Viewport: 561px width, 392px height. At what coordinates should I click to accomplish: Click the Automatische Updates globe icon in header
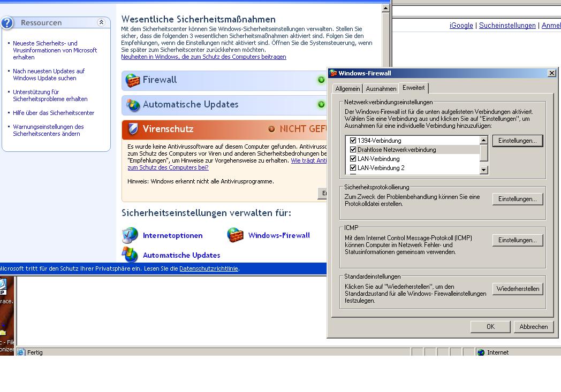point(133,105)
